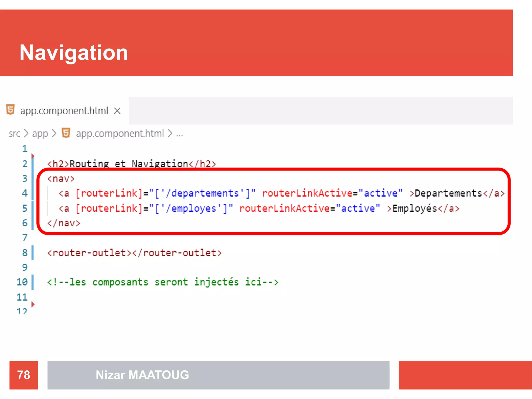The height and width of the screenshot is (399, 532).
Task: Click the red marker arrow below line 11
Action: (x=33, y=304)
